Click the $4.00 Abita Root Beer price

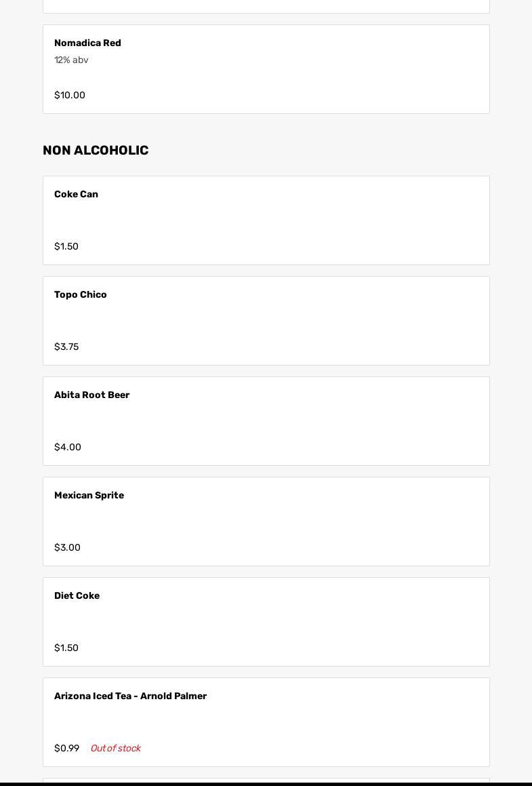pos(68,448)
